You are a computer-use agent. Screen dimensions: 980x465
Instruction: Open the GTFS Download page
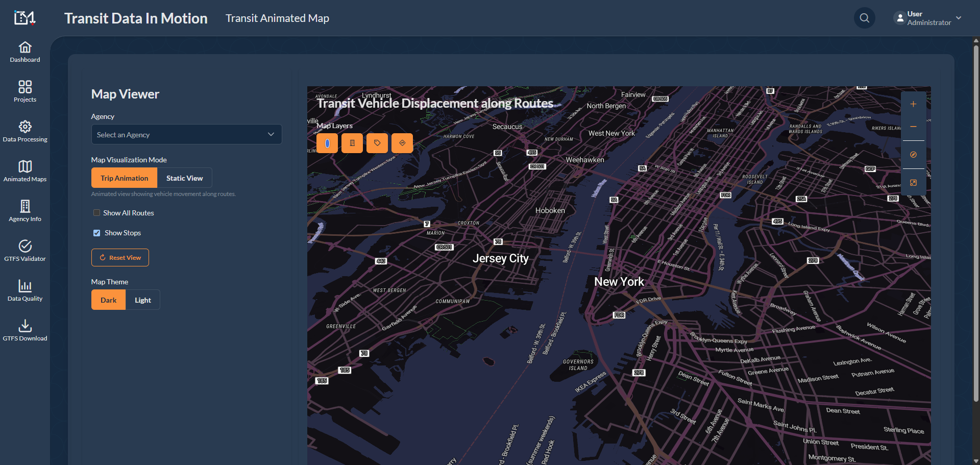coord(24,329)
